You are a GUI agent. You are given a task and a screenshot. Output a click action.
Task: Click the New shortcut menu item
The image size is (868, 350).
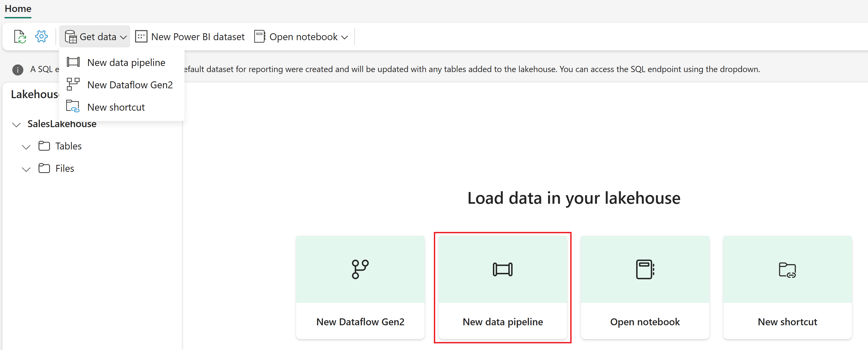pos(116,106)
